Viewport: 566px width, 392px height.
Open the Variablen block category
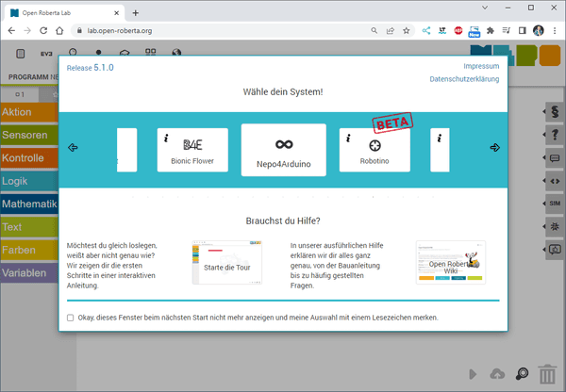(28, 274)
